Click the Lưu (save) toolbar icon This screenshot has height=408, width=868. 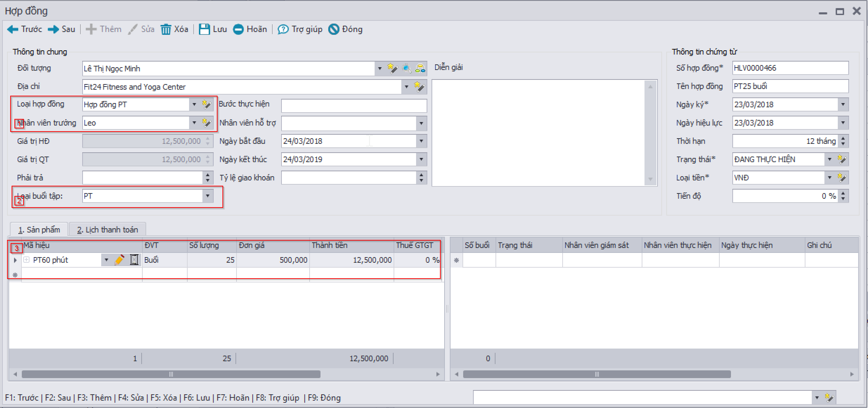pyautogui.click(x=204, y=29)
